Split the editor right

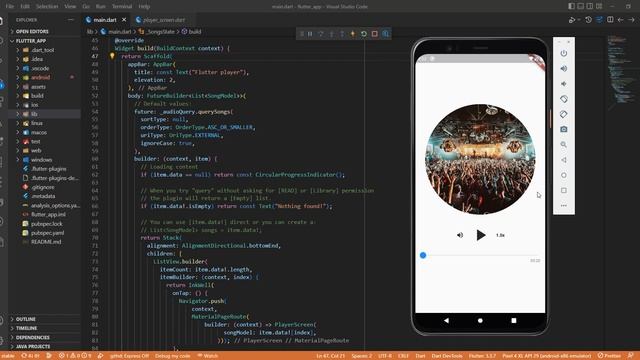point(610,20)
